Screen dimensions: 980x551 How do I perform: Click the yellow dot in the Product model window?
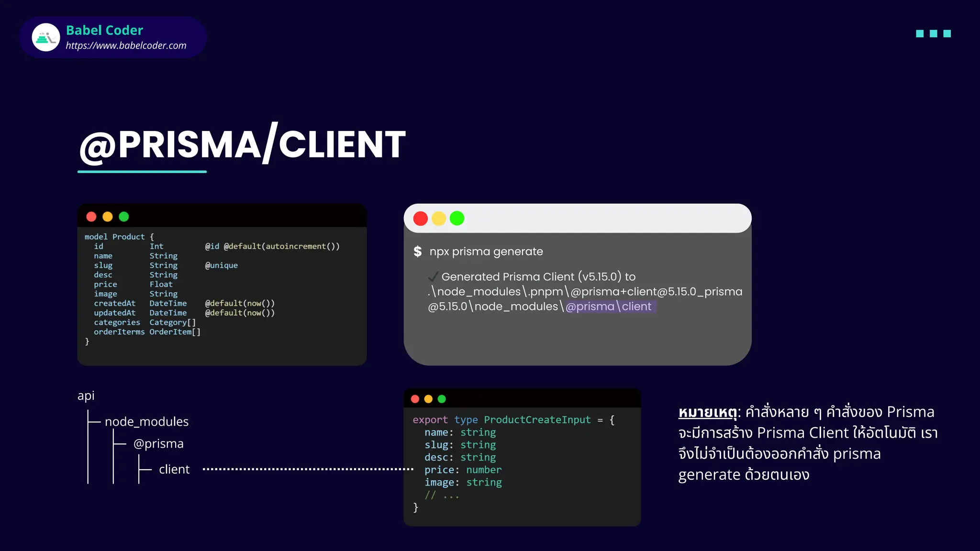[x=108, y=217]
